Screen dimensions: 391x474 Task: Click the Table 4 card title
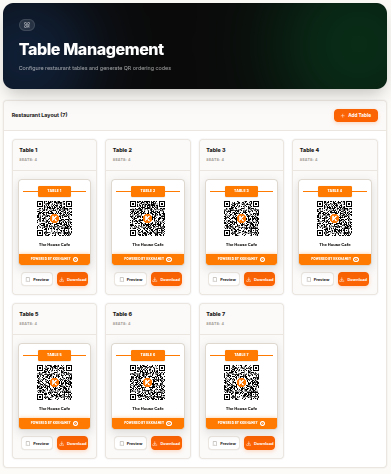coord(309,150)
